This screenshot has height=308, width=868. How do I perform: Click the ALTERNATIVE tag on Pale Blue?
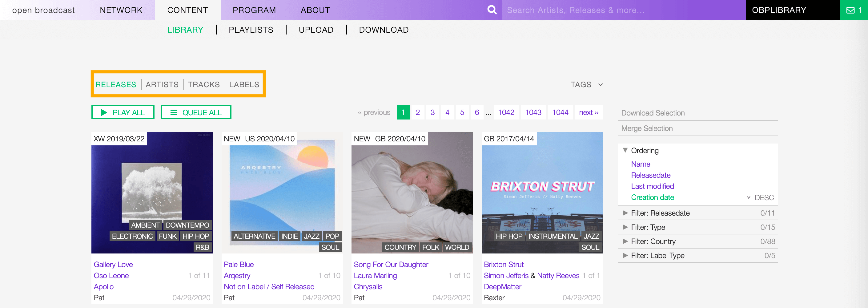(255, 236)
